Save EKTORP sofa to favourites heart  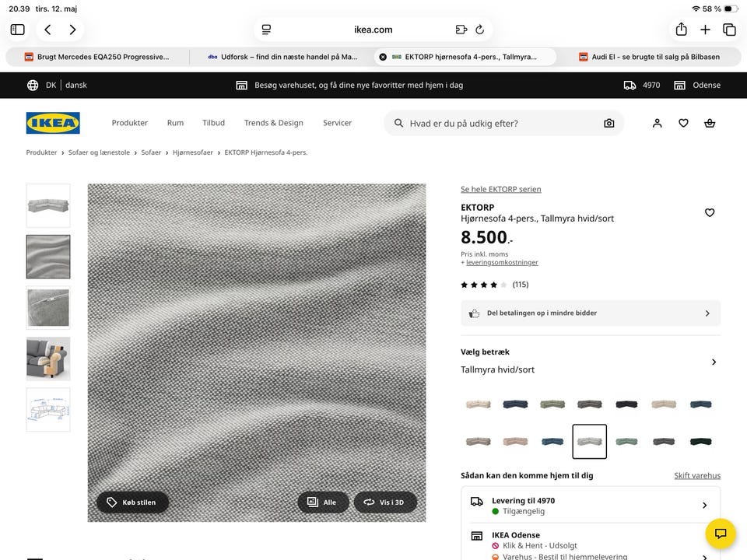pos(710,213)
